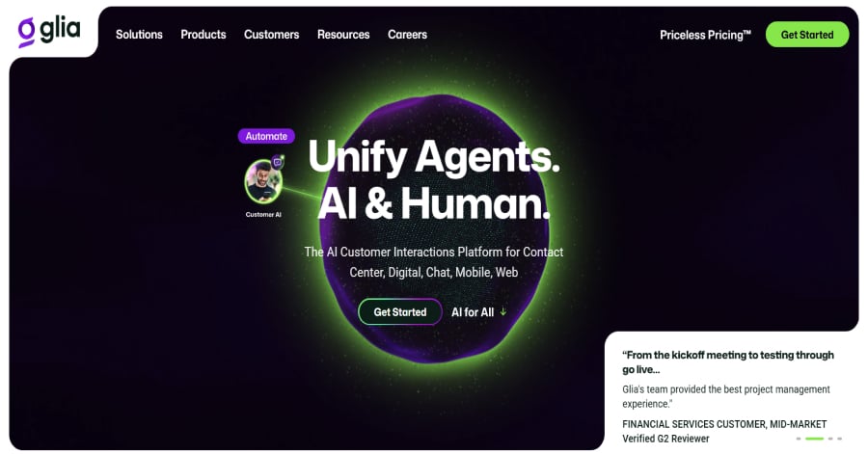Click the glowing purple orb graphic
This screenshot has height=454, width=868.
coord(434,229)
